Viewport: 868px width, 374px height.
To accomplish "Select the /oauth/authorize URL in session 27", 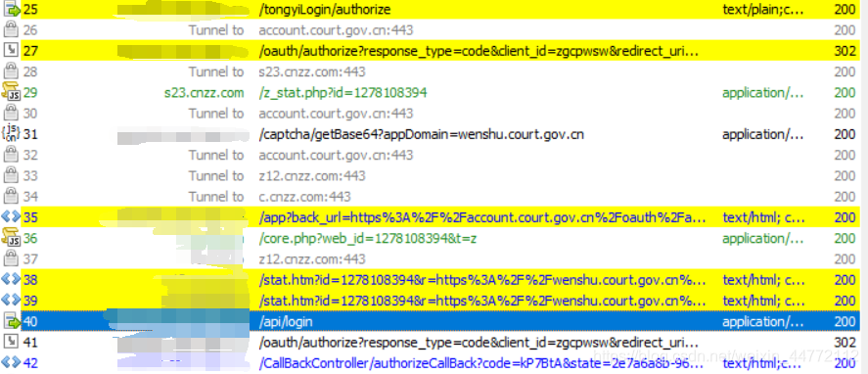I will [x=479, y=51].
